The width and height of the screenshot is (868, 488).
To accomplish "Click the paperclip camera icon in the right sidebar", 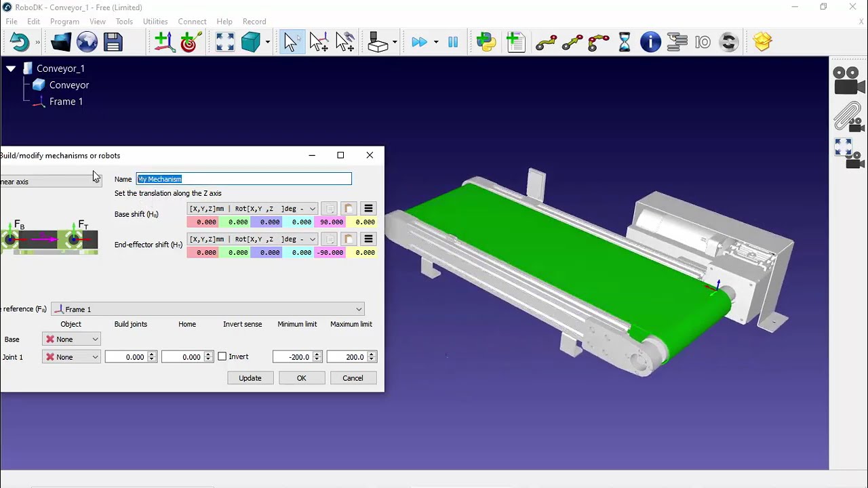I will coord(848,117).
